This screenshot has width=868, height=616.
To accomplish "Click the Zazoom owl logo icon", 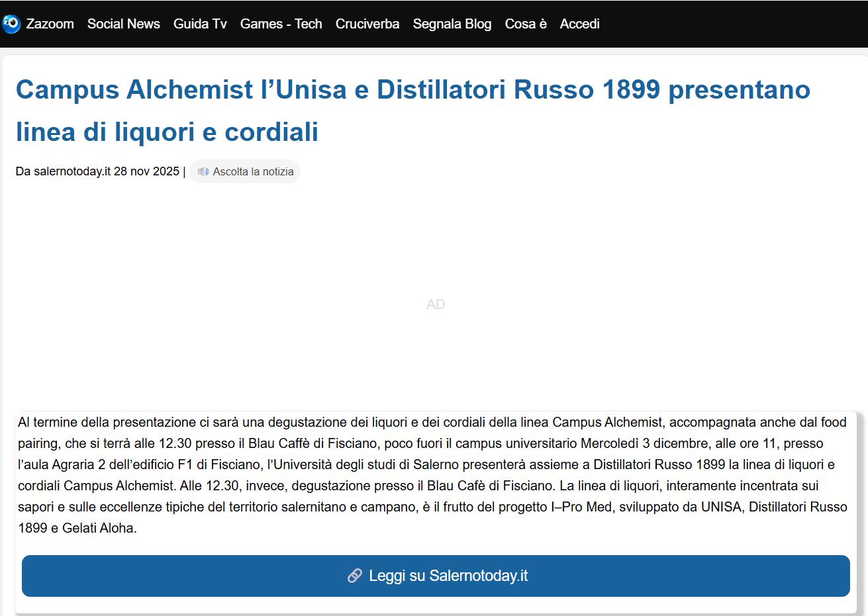I will [11, 24].
